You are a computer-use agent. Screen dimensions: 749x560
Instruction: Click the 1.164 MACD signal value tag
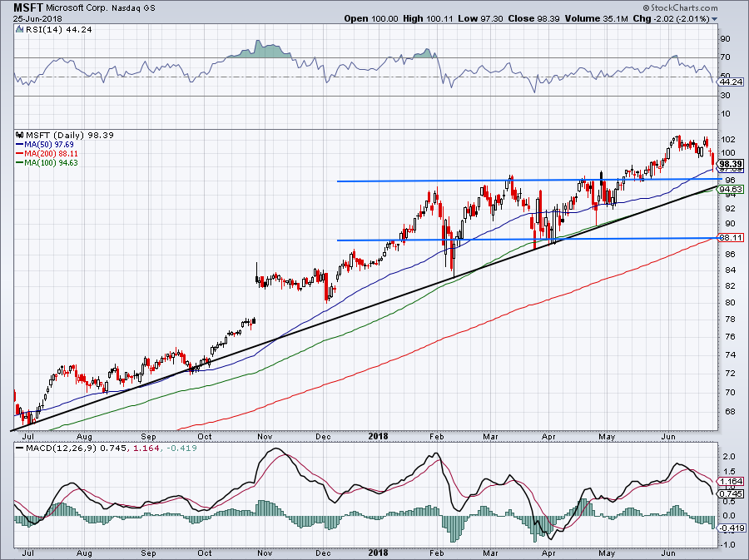click(732, 482)
